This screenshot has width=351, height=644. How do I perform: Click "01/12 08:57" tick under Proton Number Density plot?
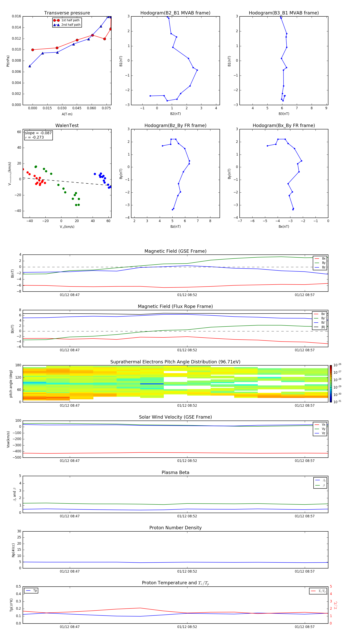click(x=305, y=571)
